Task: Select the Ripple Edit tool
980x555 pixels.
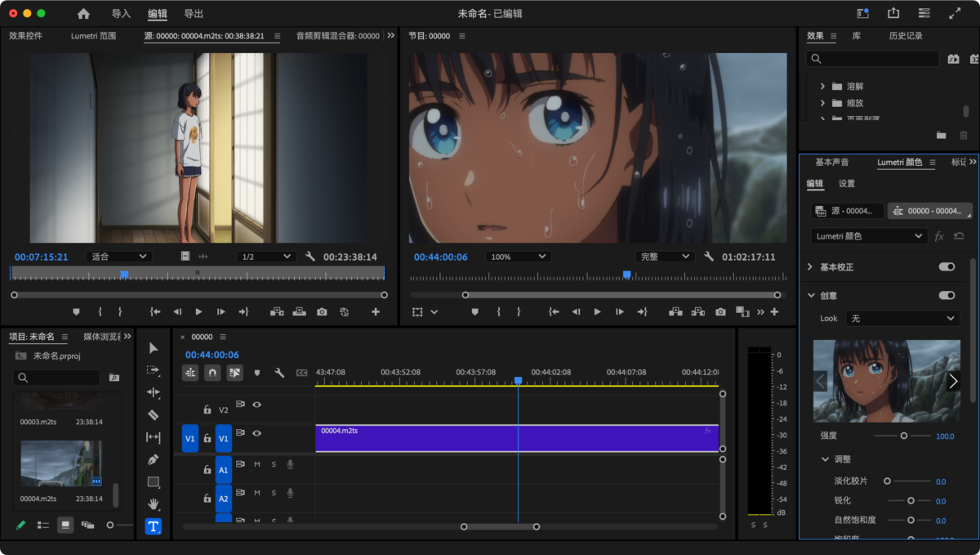Action: pyautogui.click(x=154, y=392)
